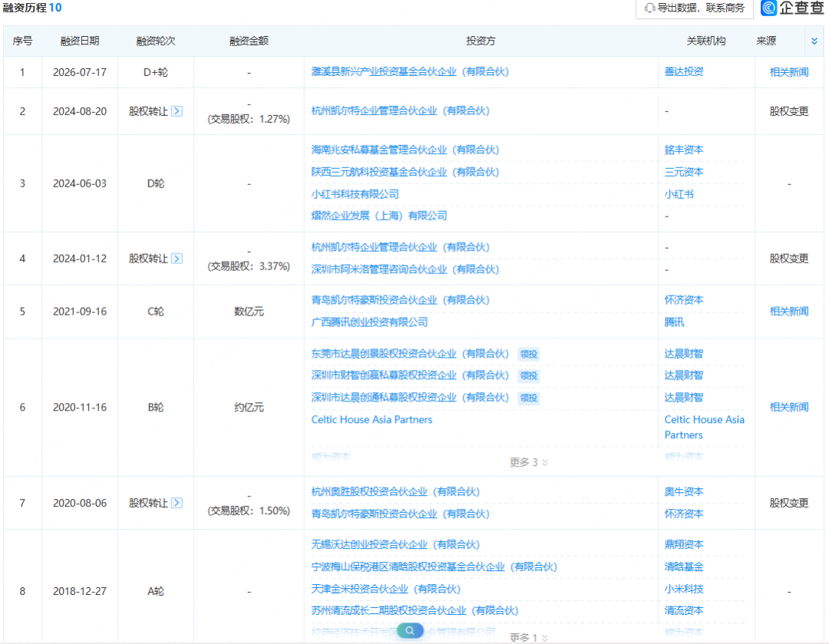
Task: Open investor 天津金米投资合伙企业
Action: click(386, 589)
